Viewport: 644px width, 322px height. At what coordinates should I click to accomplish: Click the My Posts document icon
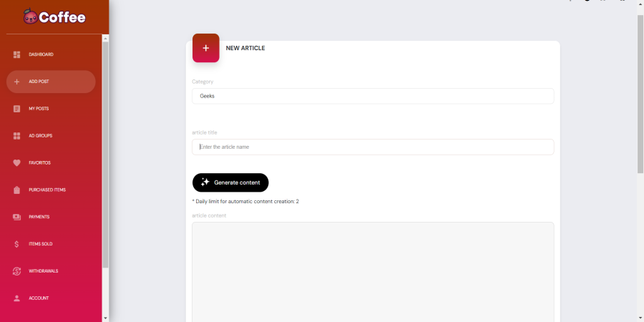pyautogui.click(x=17, y=109)
